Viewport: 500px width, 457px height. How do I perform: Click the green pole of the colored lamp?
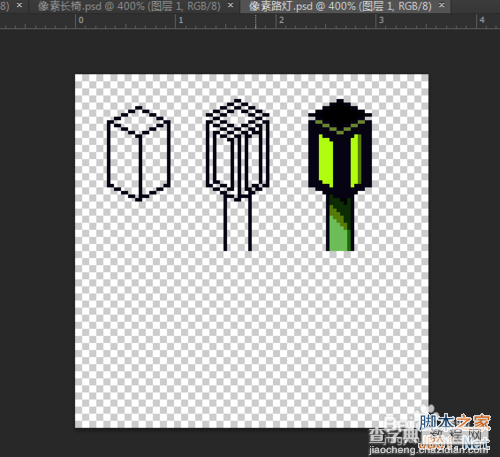(x=340, y=223)
